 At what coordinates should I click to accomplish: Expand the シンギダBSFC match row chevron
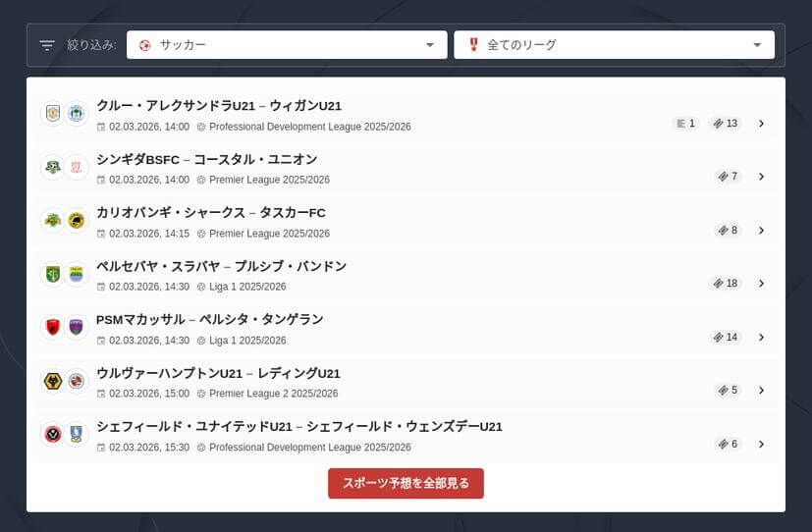coord(761,177)
